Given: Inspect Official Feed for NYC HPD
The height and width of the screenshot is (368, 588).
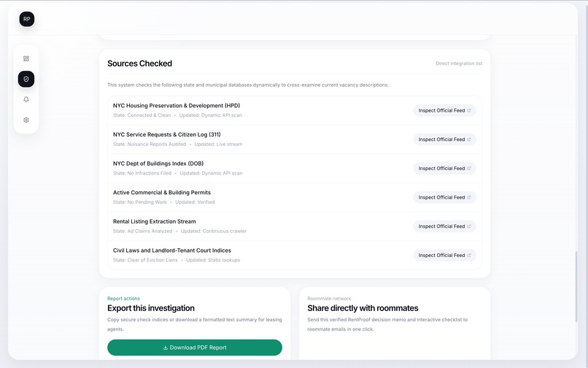Looking at the screenshot, I should coord(444,110).
